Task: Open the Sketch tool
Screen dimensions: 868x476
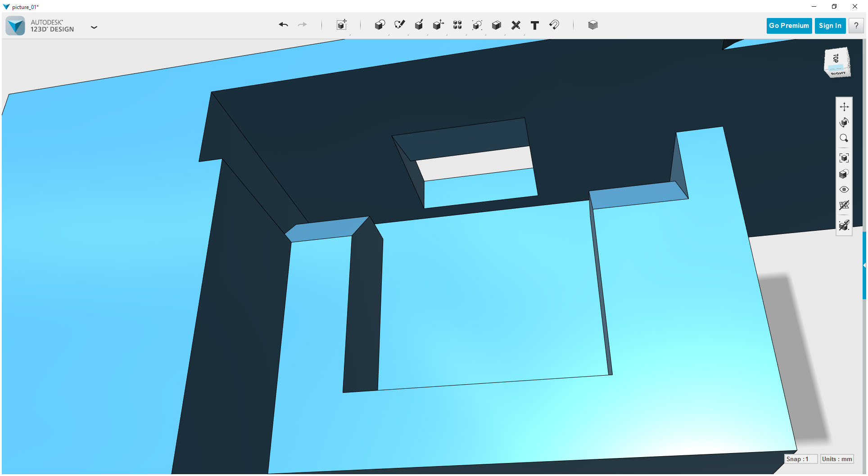Action: 400,25
